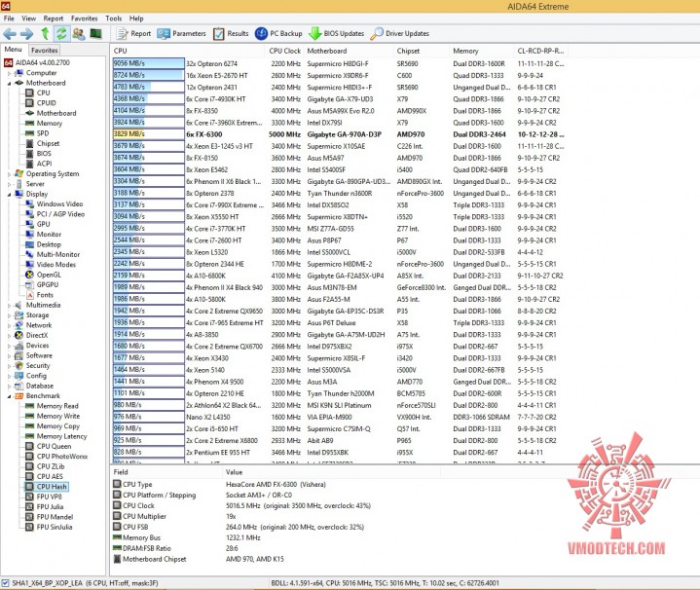
Task: Expand the Network tree node
Action: coord(9,325)
